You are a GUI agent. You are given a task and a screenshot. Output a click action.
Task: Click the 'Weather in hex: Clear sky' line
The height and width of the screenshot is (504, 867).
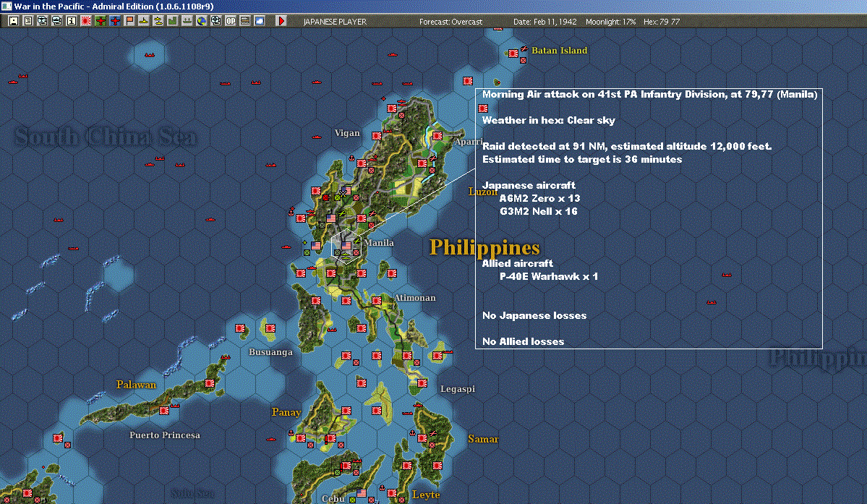point(549,121)
